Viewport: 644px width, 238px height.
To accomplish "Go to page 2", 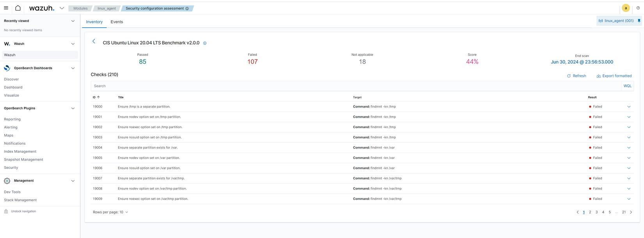I will (590, 212).
